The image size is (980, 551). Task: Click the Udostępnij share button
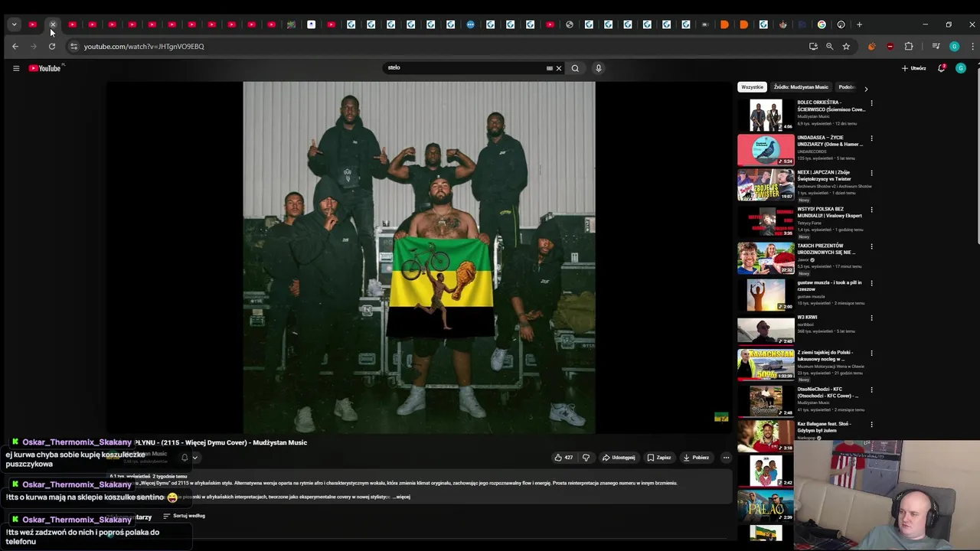pyautogui.click(x=619, y=458)
